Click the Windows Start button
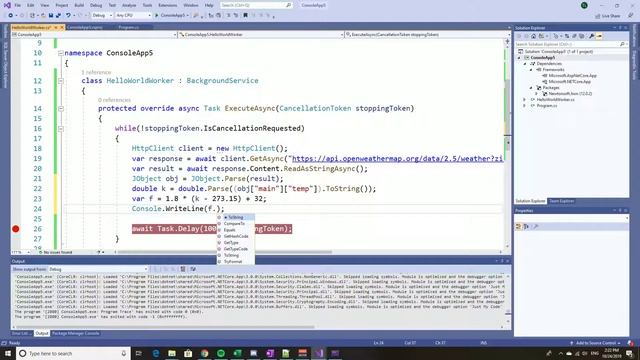This screenshot has width=640, height=360. [8, 353]
